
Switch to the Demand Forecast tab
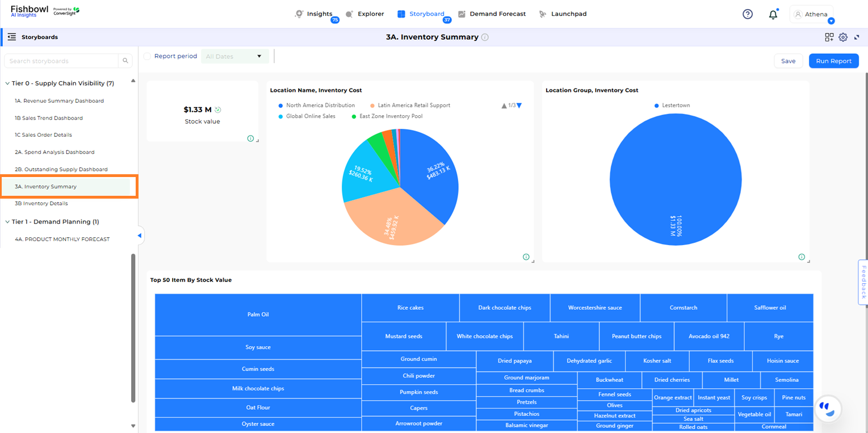(x=498, y=14)
